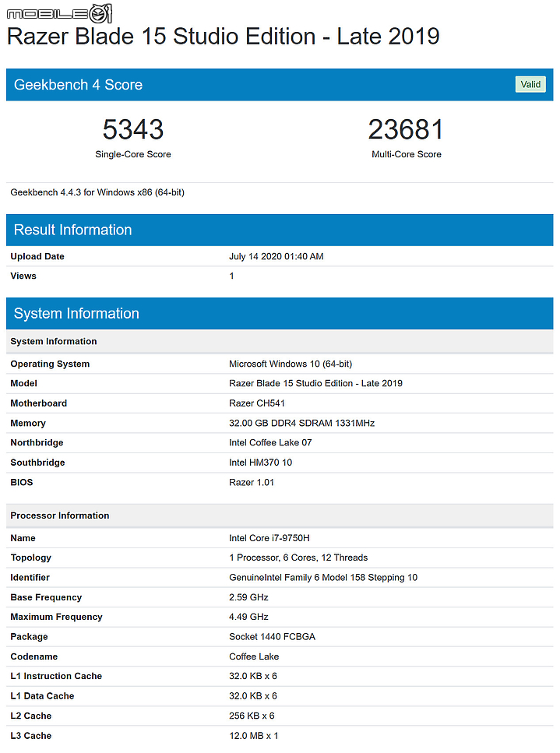560x753 pixels.
Task: Click the 'Codename' row label
Action: pyautogui.click(x=34, y=656)
